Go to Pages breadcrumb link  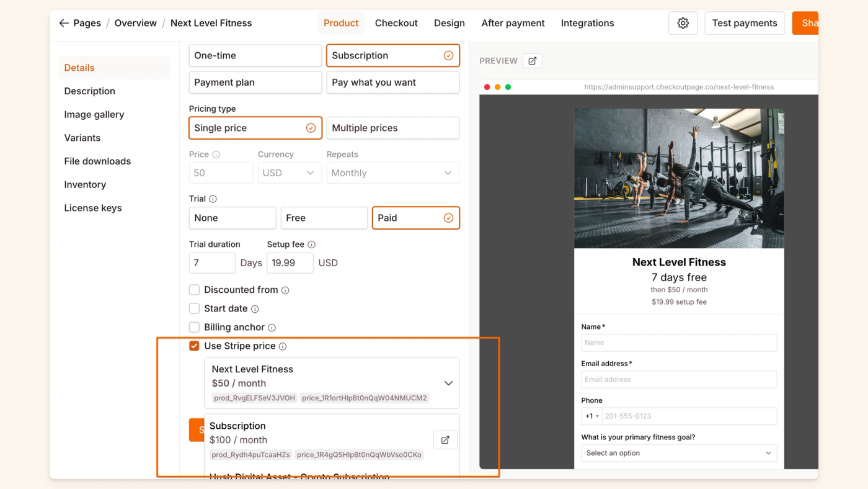pyautogui.click(x=87, y=23)
